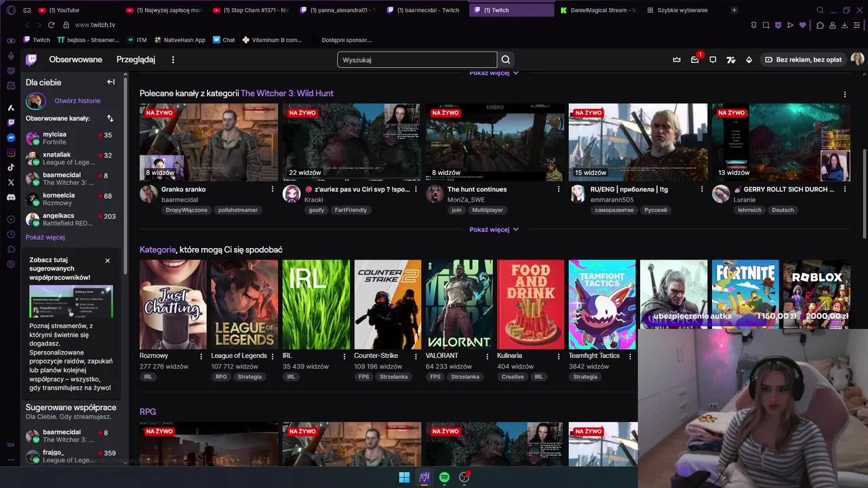The height and width of the screenshot is (488, 868).
Task: Open Teamfight Tactics category cover
Action: [602, 304]
